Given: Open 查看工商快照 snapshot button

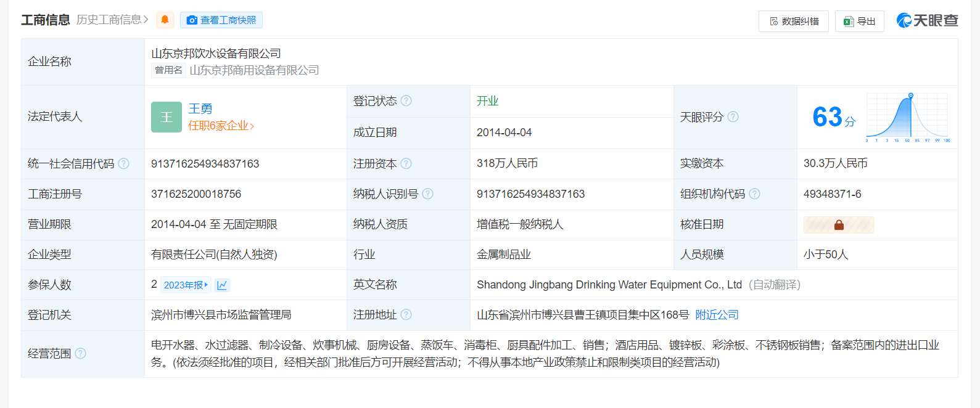Looking at the screenshot, I should coord(221,20).
